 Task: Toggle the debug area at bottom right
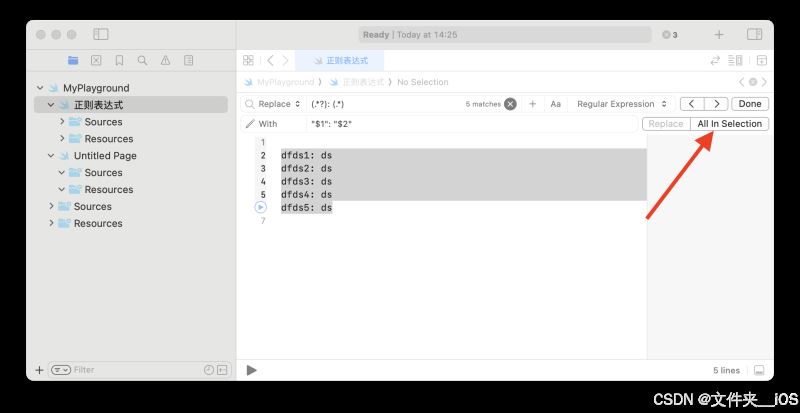759,370
